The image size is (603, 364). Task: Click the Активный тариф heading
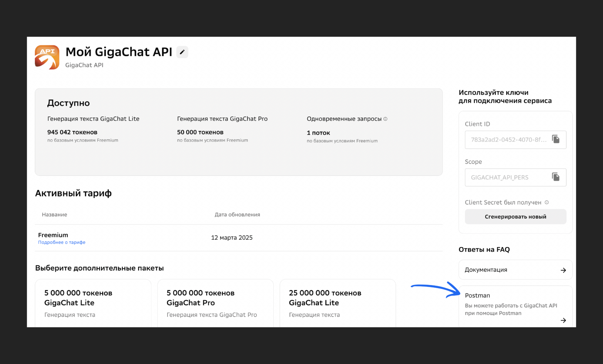click(73, 193)
